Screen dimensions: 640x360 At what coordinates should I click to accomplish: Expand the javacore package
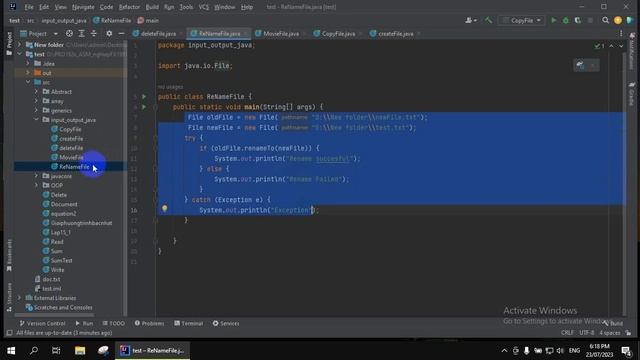pyautogui.click(x=36, y=176)
